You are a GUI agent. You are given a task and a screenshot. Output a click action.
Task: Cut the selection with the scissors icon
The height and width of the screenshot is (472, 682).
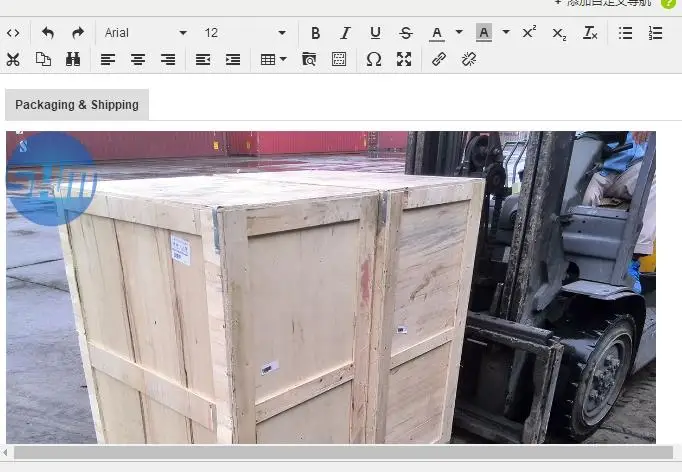(x=13, y=59)
